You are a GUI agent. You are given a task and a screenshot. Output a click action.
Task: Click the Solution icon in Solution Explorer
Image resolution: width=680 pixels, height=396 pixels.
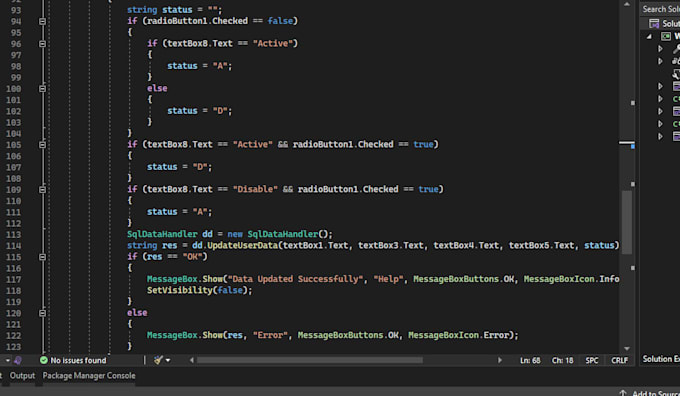click(654, 23)
